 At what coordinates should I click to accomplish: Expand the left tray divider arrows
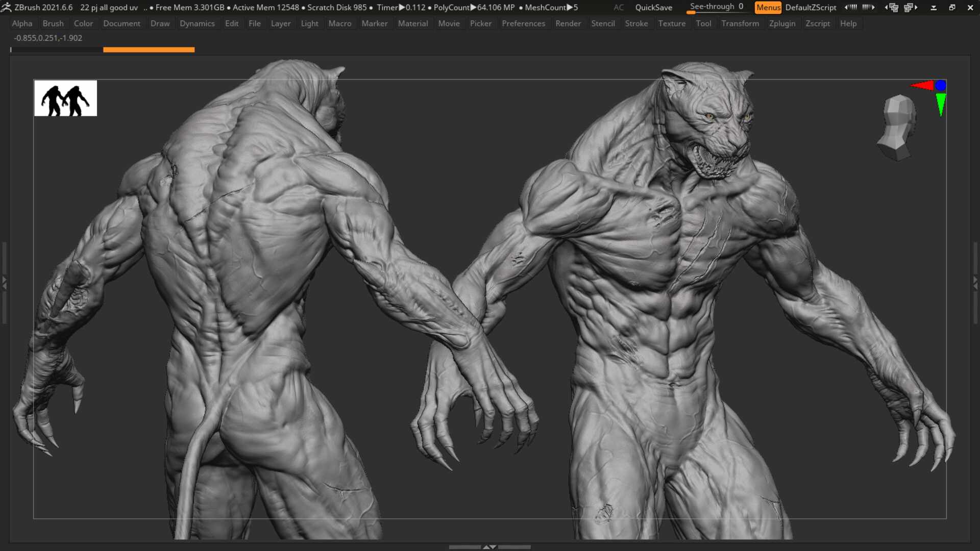4,282
